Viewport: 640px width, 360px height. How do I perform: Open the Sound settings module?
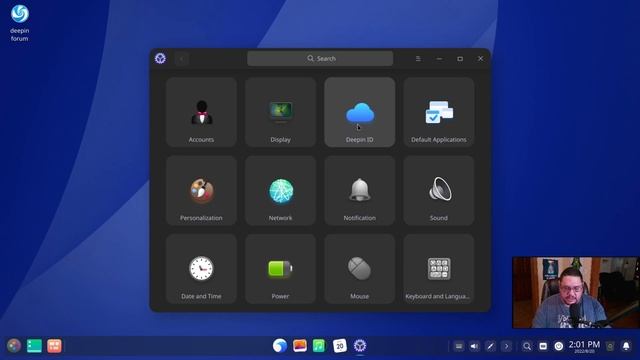tap(439, 191)
